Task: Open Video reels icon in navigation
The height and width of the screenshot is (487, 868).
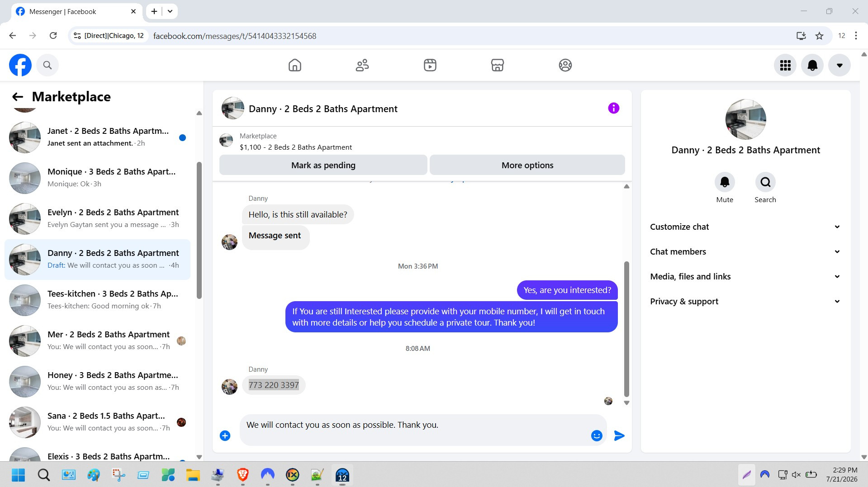Action: (430, 65)
